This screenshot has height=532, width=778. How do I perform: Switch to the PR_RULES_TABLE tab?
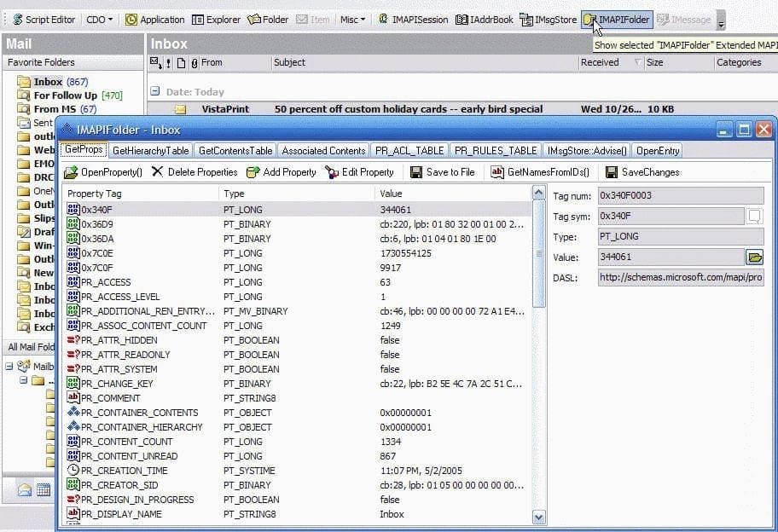[x=496, y=151]
